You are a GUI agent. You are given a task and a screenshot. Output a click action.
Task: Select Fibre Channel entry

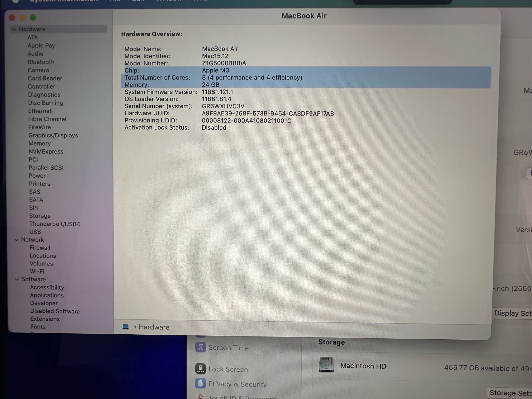click(x=47, y=119)
